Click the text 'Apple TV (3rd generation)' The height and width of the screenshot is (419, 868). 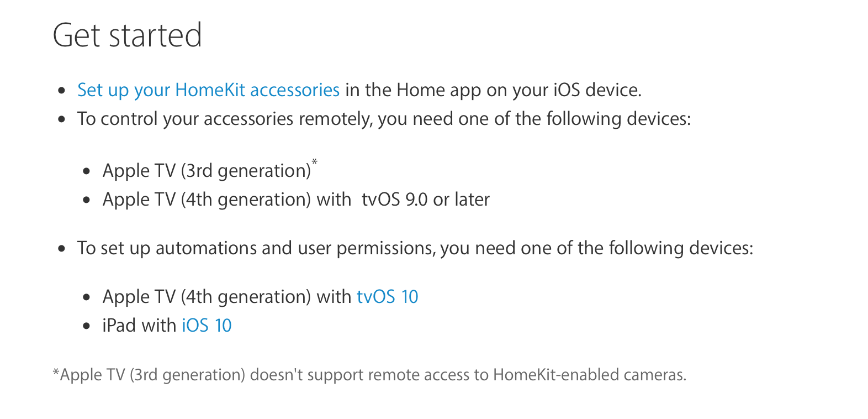click(207, 171)
